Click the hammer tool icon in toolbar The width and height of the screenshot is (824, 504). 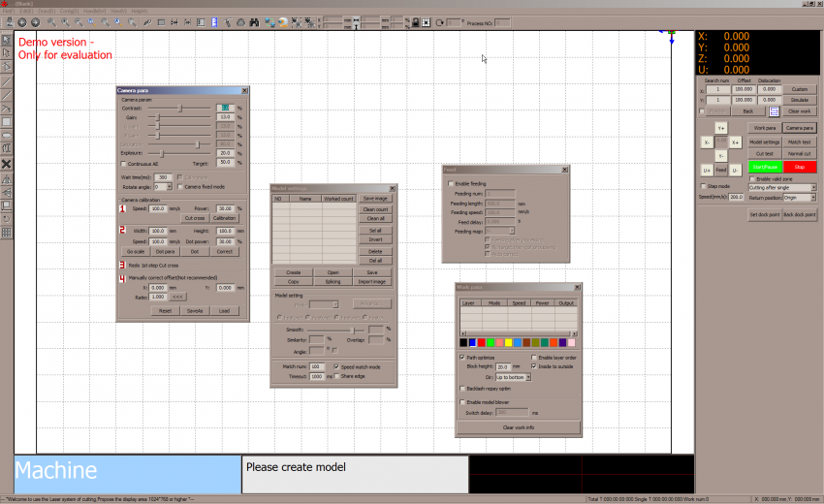click(x=228, y=22)
